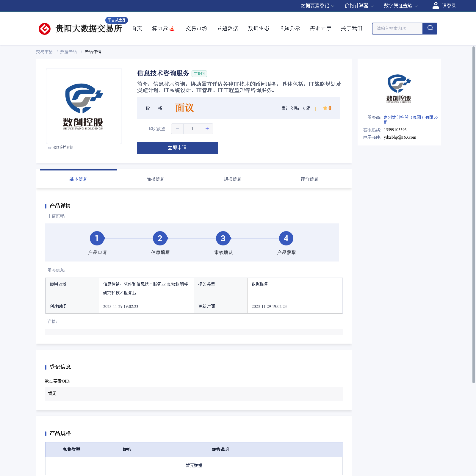The image size is (476, 476).
Task: Switch to the 规格信息 tab
Action: tap(232, 179)
